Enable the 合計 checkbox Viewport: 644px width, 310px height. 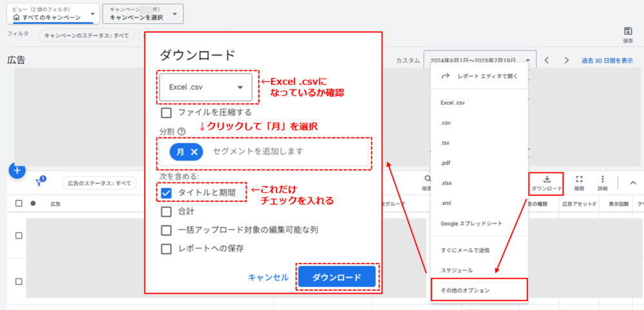click(166, 211)
